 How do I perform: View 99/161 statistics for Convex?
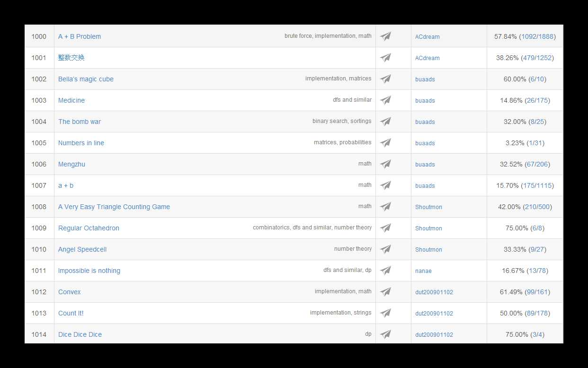(537, 292)
